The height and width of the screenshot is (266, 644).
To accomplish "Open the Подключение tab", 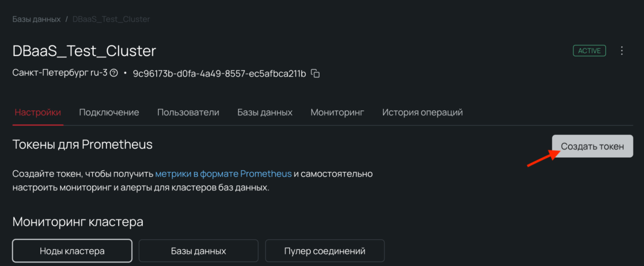I will click(109, 112).
